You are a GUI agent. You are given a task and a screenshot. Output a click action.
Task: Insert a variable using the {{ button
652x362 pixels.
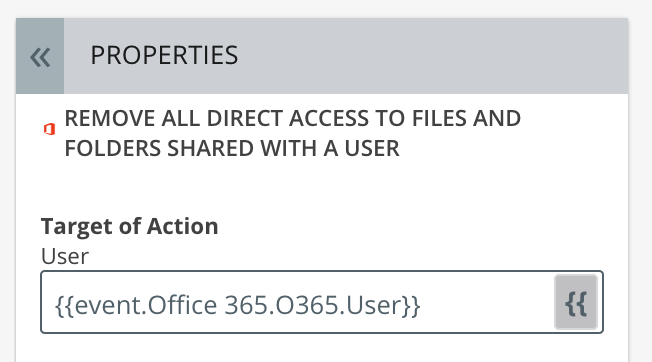point(576,302)
